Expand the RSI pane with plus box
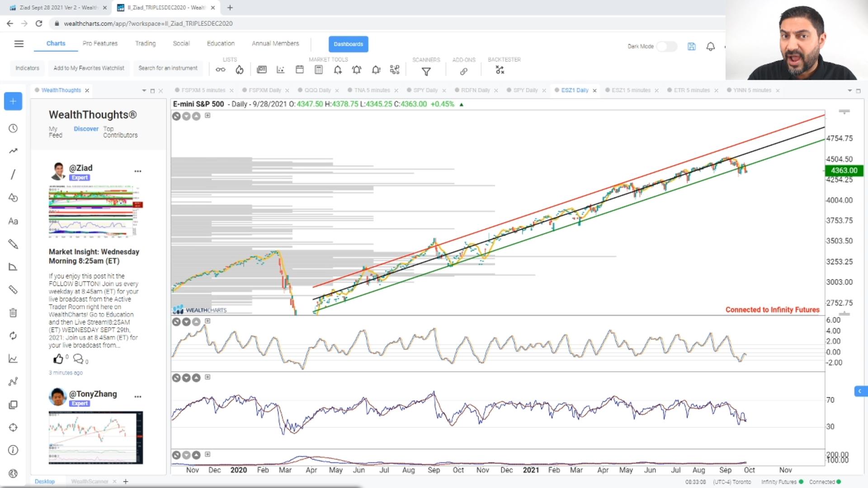The height and width of the screenshot is (488, 868). pos(208,377)
